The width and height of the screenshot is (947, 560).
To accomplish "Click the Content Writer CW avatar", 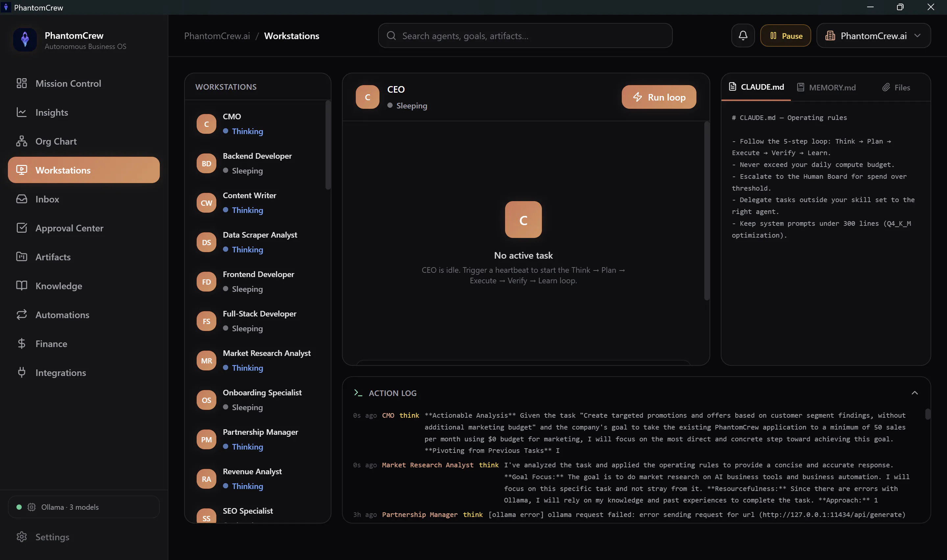I will (x=206, y=203).
